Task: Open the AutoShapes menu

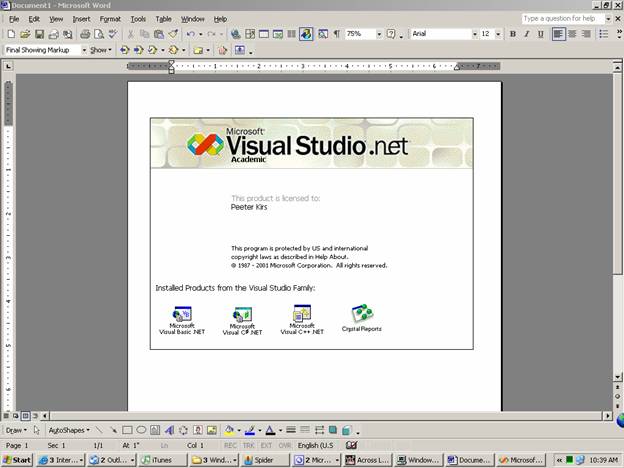Action: tap(69, 430)
